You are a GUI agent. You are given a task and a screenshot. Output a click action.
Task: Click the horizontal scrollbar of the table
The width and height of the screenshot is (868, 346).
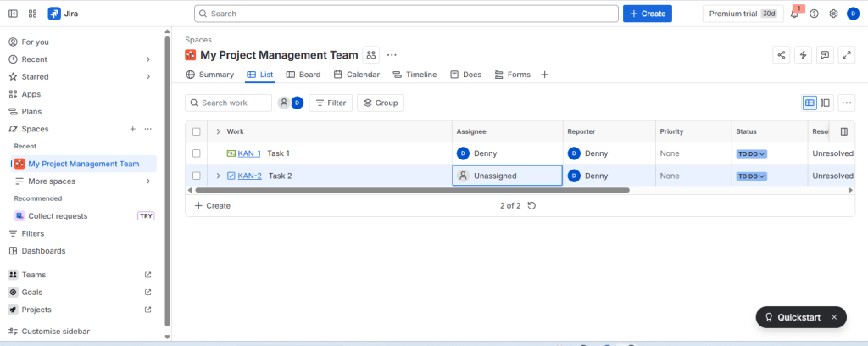coord(412,190)
